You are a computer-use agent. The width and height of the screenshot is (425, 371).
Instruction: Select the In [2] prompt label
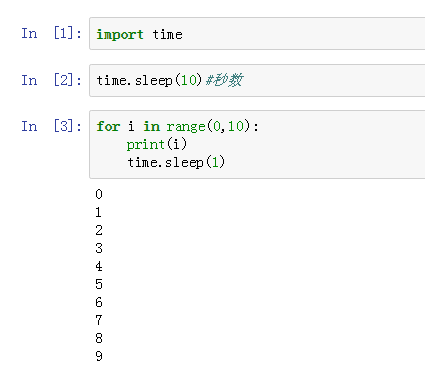(x=51, y=80)
